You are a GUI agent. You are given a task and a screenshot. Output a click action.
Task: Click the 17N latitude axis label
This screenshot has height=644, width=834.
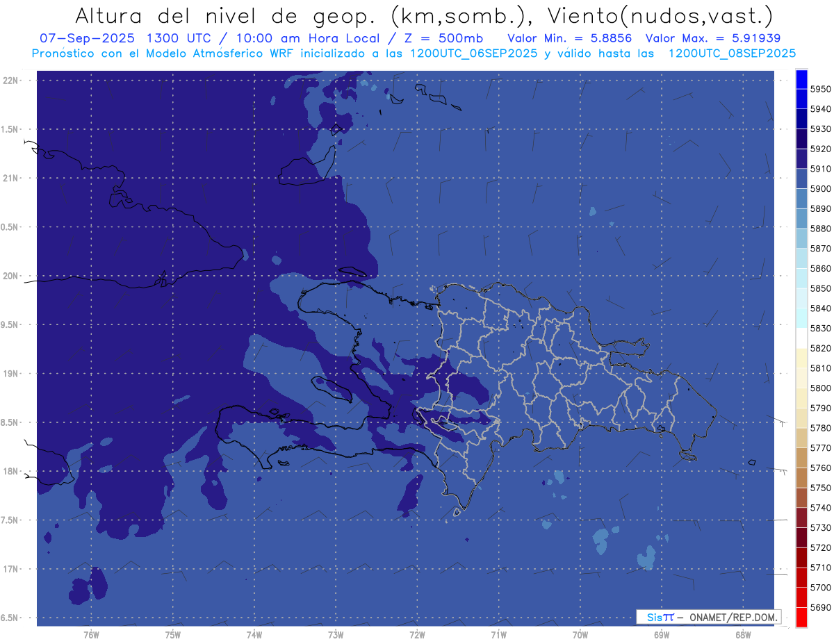click(x=10, y=570)
